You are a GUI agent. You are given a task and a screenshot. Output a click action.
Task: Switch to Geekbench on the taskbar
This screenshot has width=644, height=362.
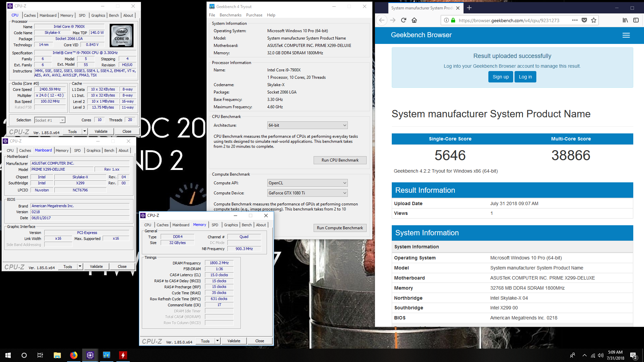pyautogui.click(x=106, y=355)
